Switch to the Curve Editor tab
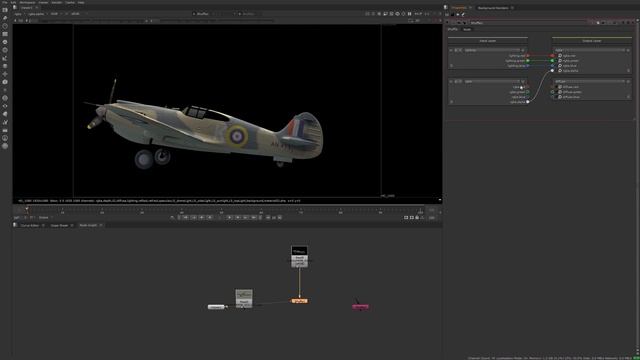640x360 pixels. (30, 225)
